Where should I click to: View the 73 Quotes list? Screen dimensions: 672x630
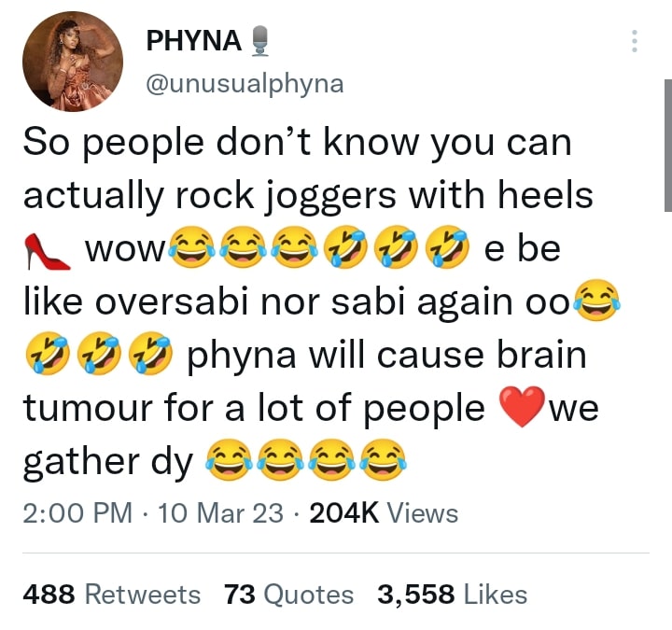(x=288, y=595)
